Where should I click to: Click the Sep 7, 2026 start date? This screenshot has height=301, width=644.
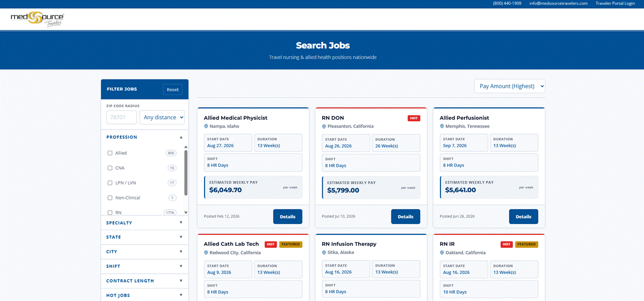455,146
